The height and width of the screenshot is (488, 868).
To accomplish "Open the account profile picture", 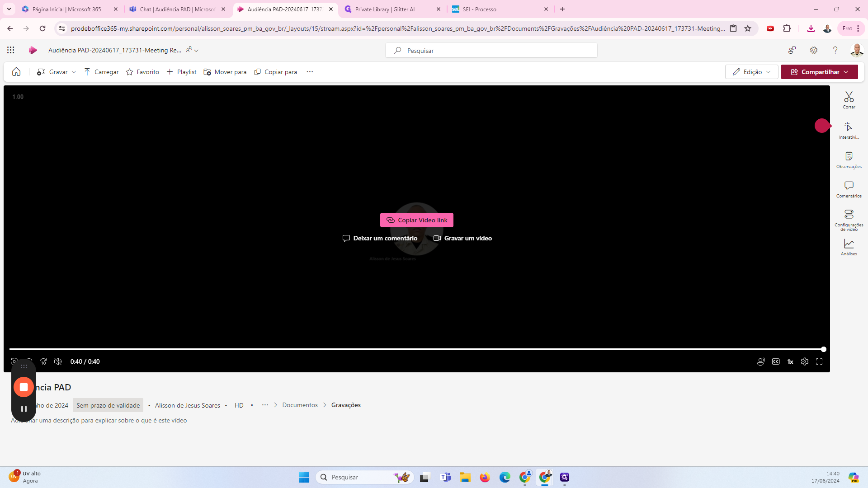I will pos(857,50).
